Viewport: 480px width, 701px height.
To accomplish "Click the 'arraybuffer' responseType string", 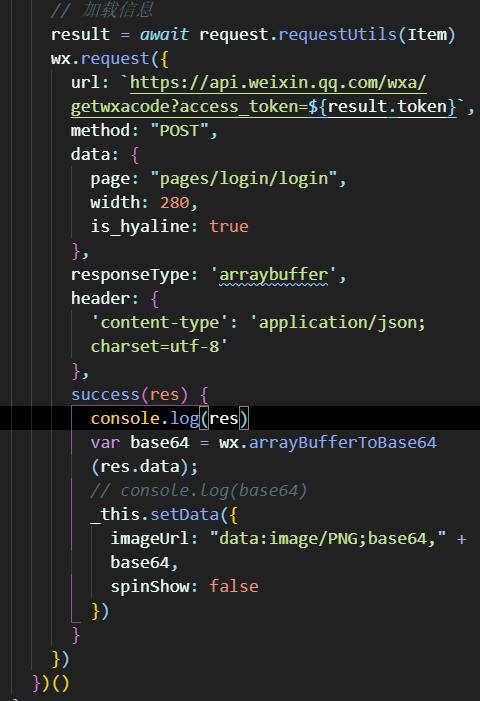I will 273,274.
